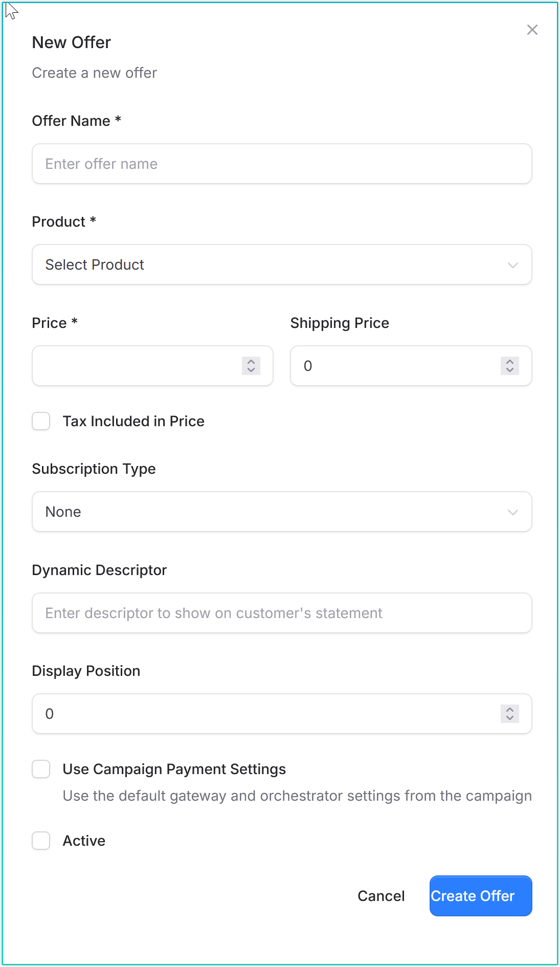This screenshot has width=560, height=967.
Task: Enable Tax Included in Price checkbox
Action: pos(41,422)
